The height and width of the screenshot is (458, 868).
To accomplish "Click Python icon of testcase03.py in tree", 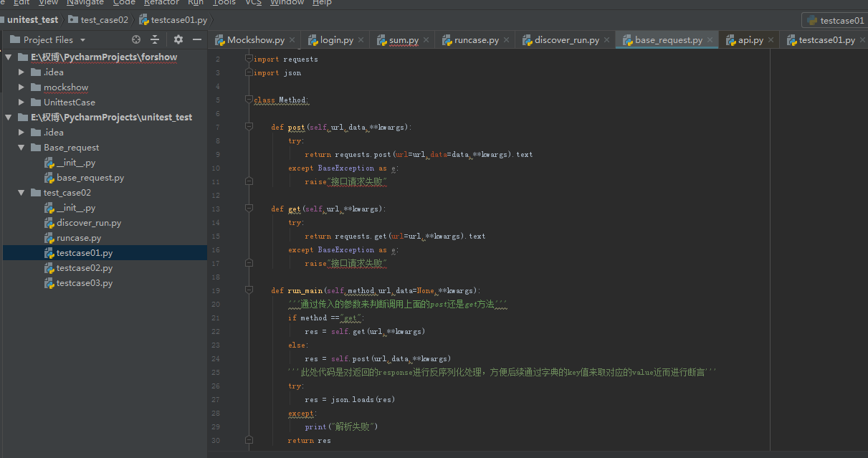I will (49, 283).
